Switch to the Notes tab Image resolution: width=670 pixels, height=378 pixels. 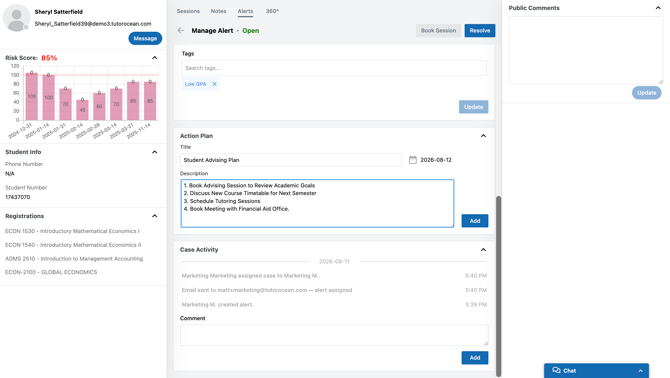coord(218,11)
